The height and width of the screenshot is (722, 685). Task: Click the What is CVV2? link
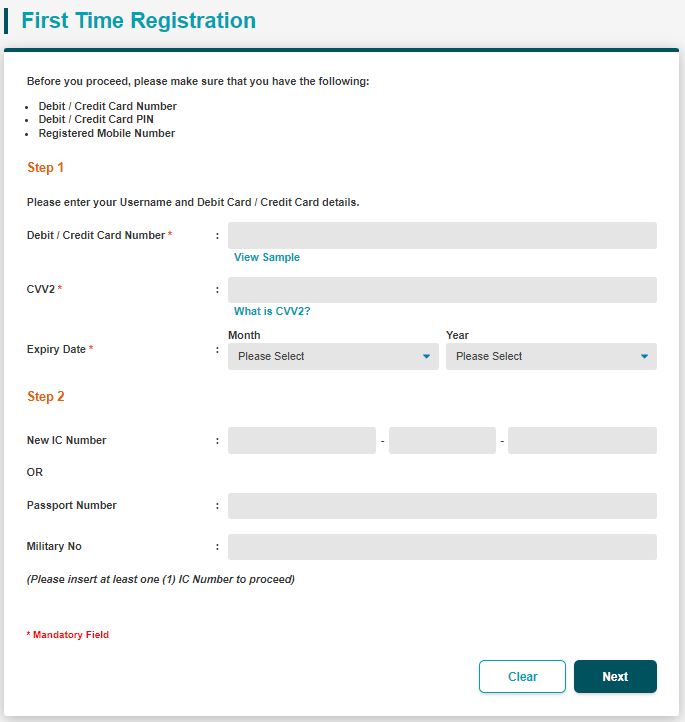coord(272,311)
